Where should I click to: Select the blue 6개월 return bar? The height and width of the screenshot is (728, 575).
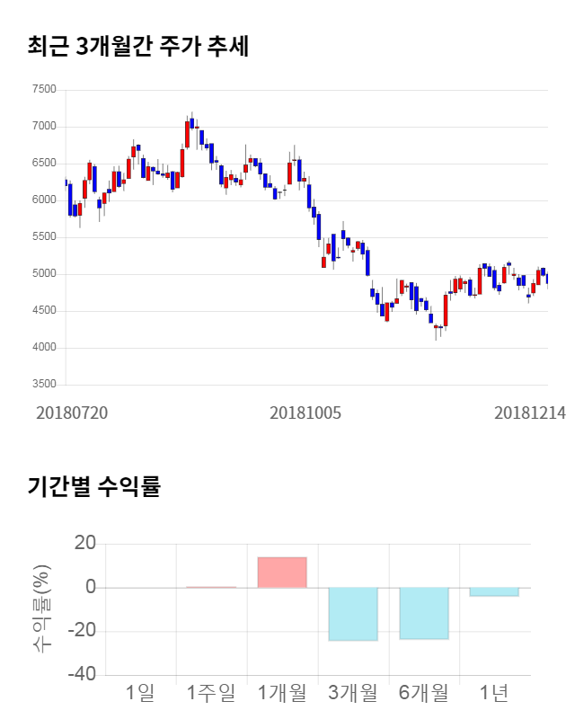tap(424, 613)
